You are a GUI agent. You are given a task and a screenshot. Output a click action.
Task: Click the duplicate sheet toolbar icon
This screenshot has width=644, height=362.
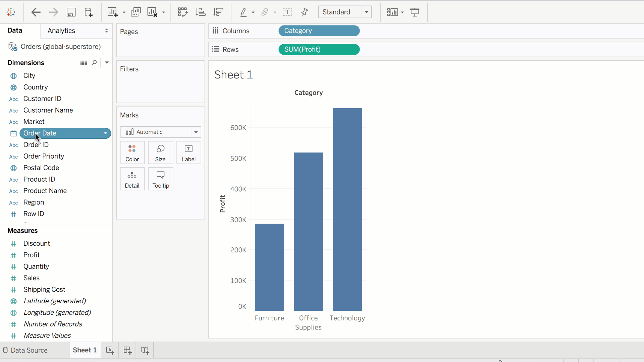[x=136, y=12]
